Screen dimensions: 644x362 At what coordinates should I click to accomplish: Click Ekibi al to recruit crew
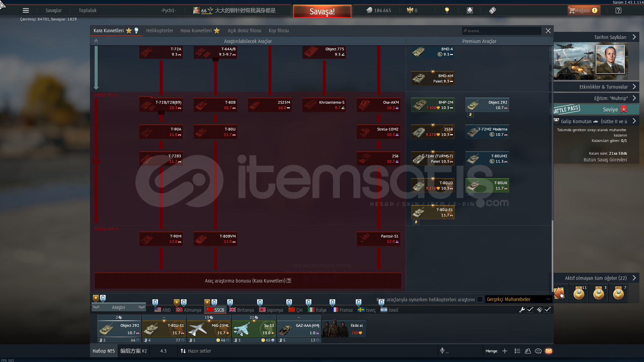344,329
